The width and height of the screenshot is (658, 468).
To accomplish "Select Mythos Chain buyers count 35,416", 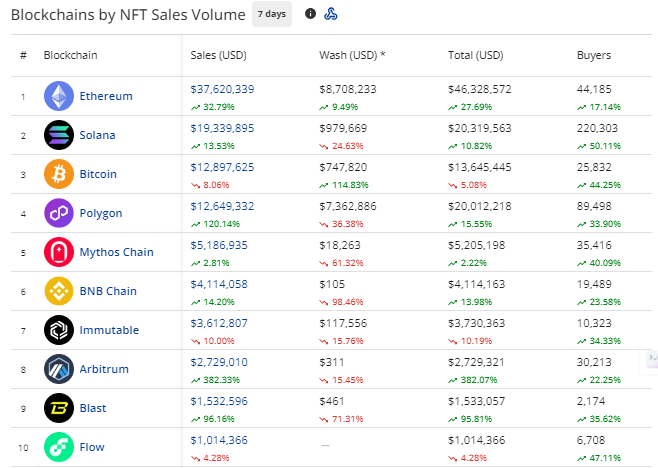I will point(594,245).
